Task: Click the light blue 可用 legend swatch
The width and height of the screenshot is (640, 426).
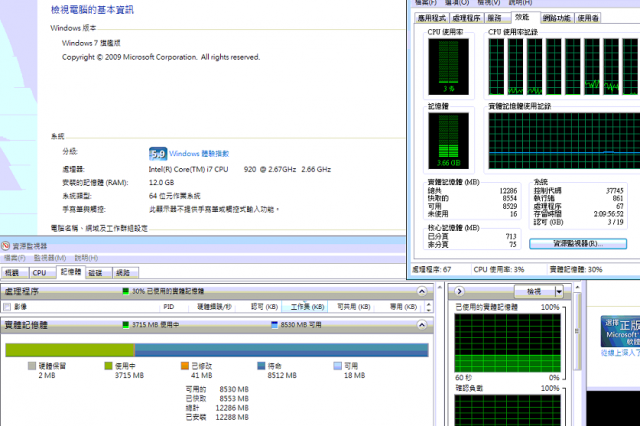Action: 338,366
